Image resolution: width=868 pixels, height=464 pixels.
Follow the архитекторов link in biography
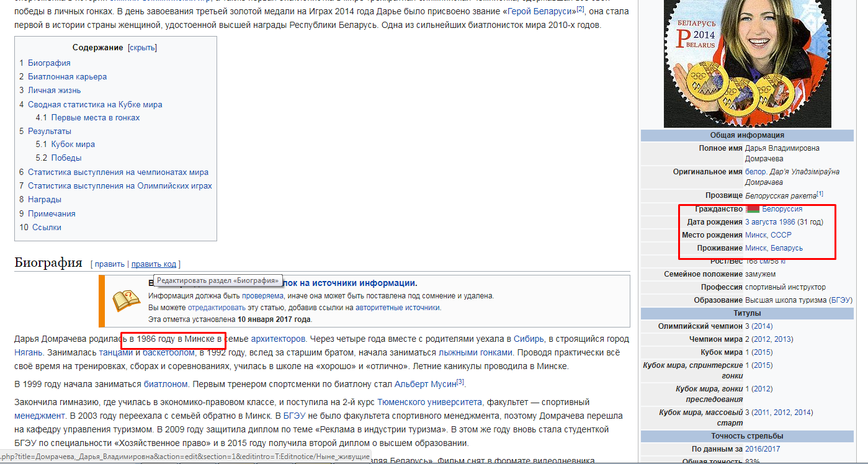pos(278,339)
